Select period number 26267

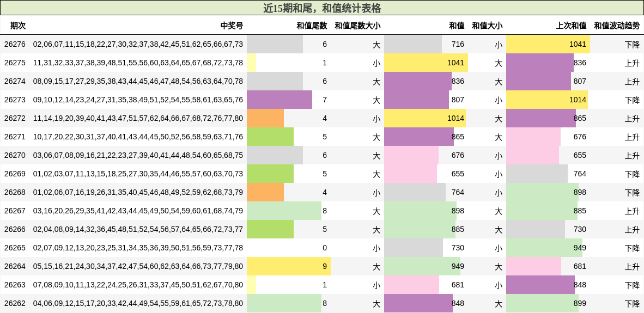15,211
